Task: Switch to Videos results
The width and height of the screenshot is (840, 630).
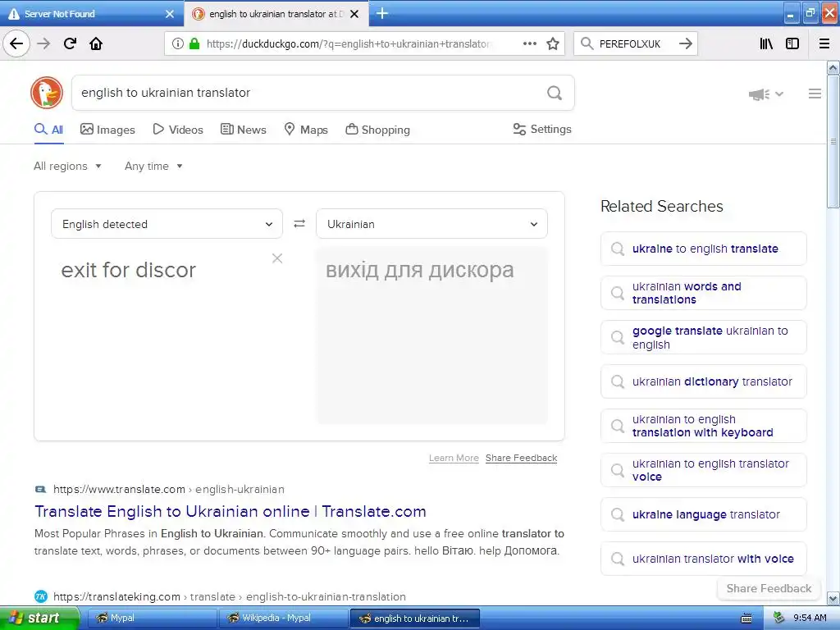Action: click(178, 130)
